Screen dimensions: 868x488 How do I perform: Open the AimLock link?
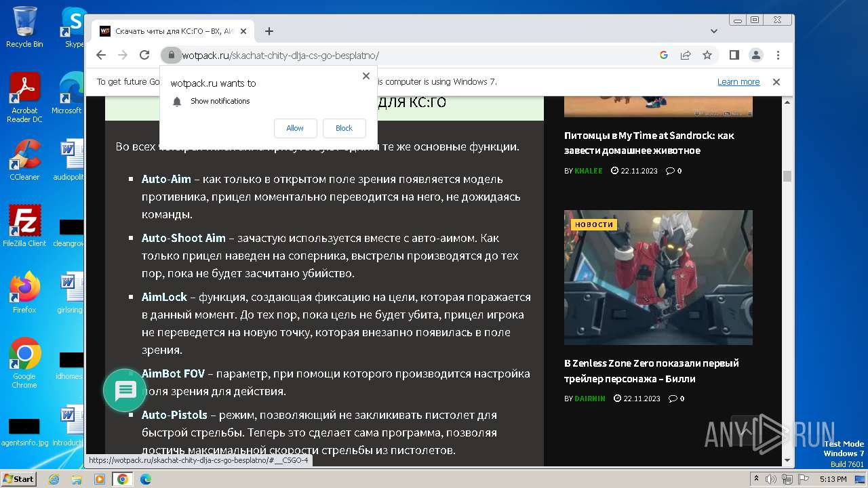click(x=164, y=298)
